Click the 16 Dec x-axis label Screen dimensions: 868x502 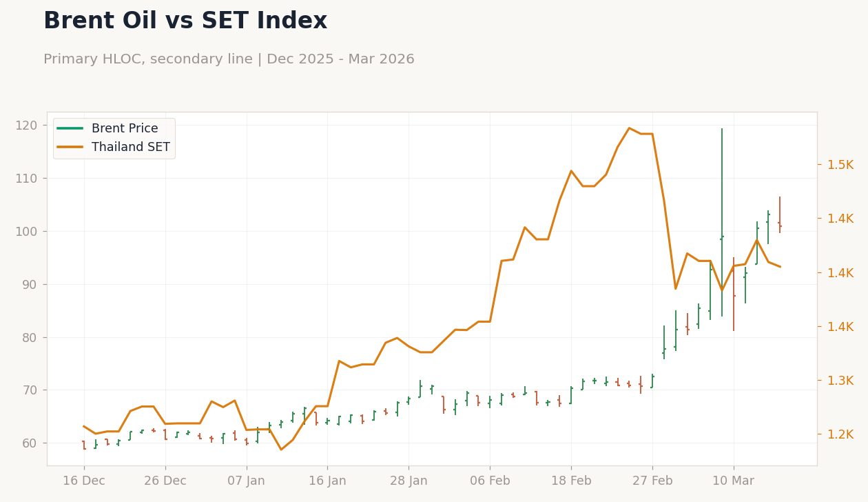click(x=84, y=481)
